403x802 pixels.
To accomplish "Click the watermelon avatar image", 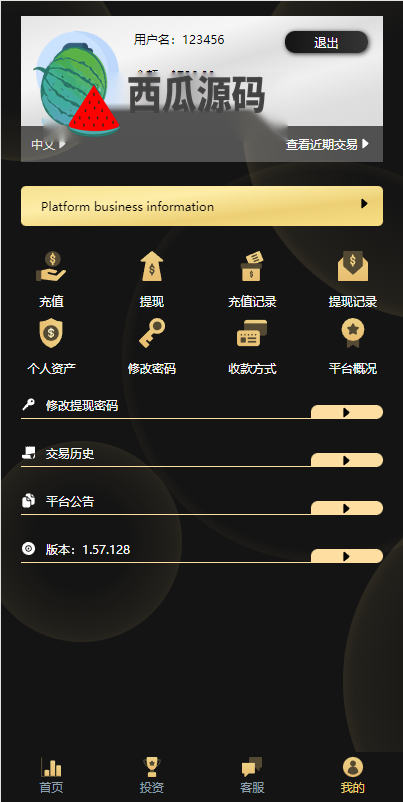I will pyautogui.click(x=77, y=84).
